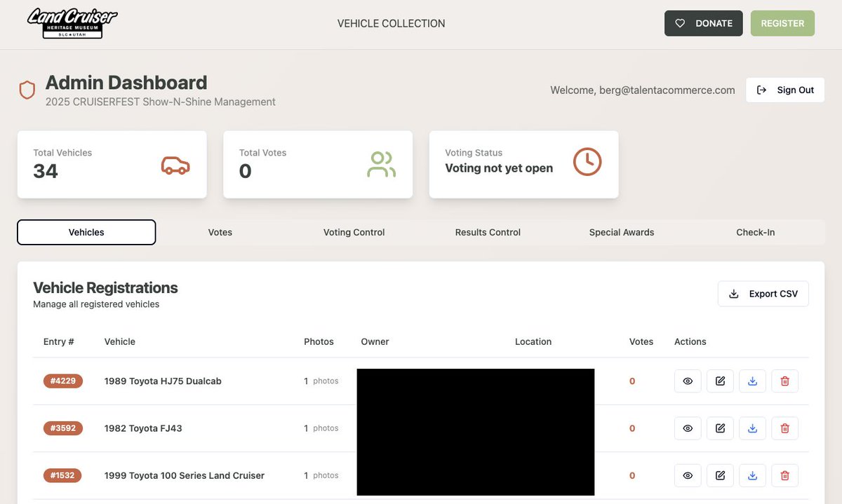Delete the 1989 Toyota HJ75 Dualcab entry
842x504 pixels.
click(784, 381)
